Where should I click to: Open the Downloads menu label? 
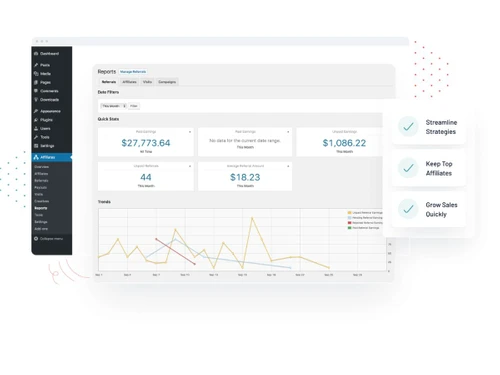49,100
